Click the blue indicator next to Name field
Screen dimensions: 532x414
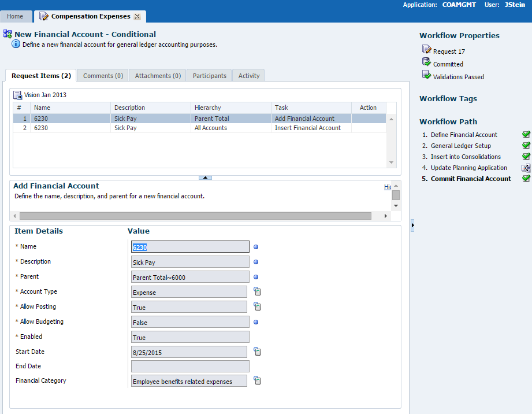(256, 247)
